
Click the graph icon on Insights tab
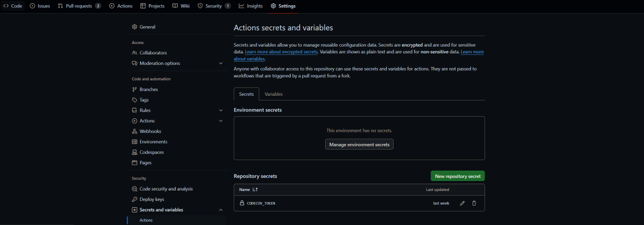point(241,6)
